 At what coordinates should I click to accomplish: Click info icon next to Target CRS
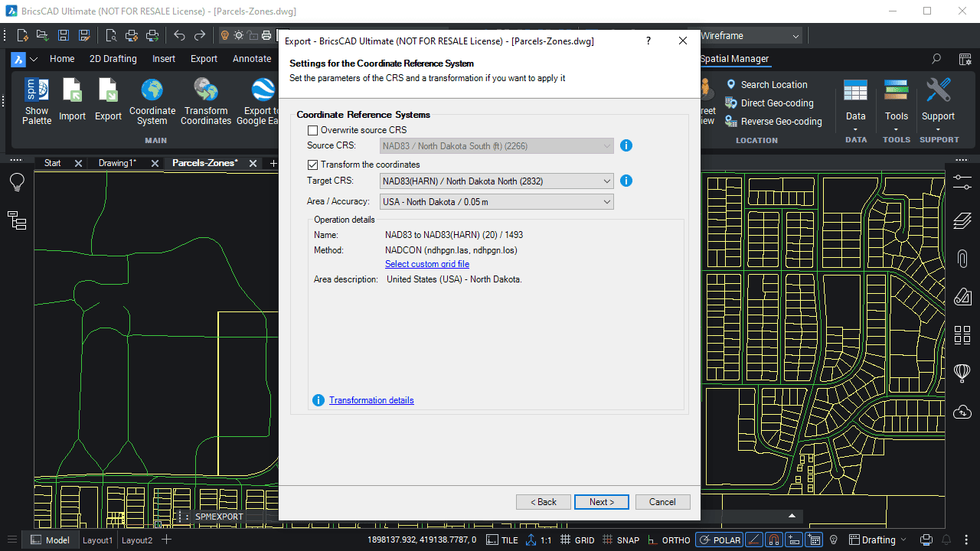(x=626, y=181)
